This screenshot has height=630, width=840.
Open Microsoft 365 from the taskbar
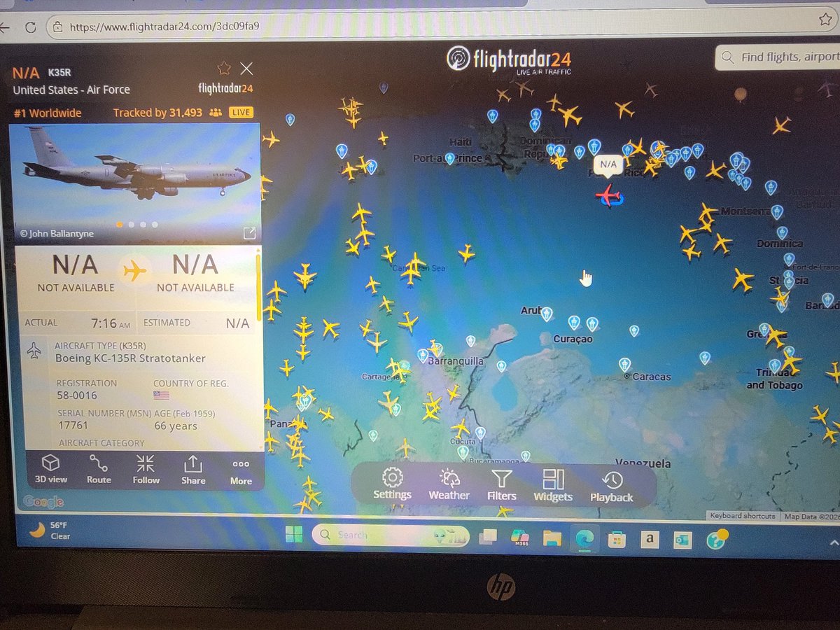[x=520, y=537]
